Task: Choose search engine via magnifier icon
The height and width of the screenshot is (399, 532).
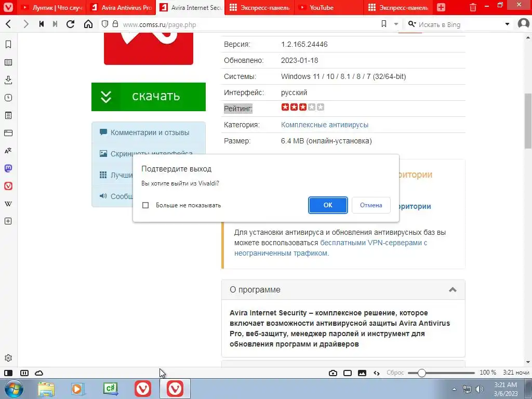Action: (412, 24)
